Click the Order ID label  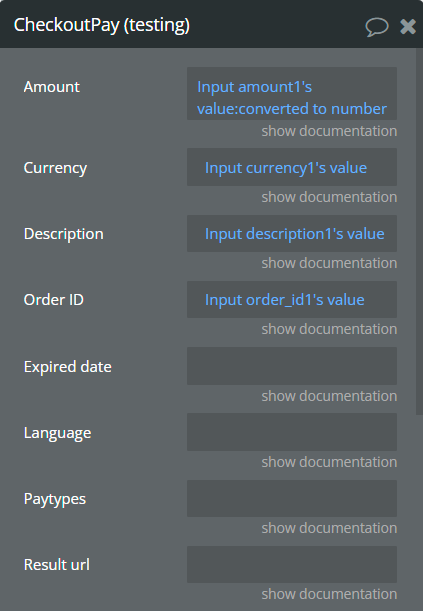point(54,300)
